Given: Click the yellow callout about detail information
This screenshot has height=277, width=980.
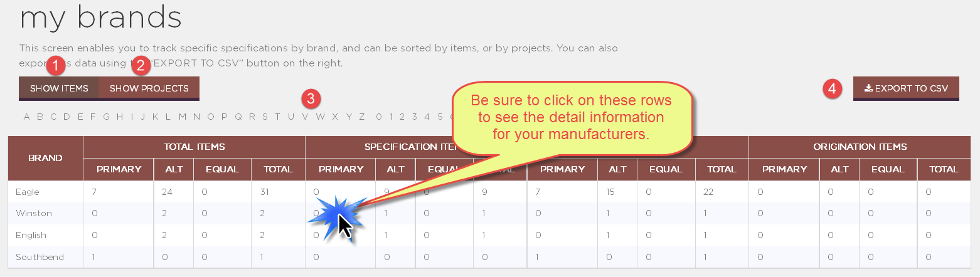Looking at the screenshot, I should click(x=571, y=117).
